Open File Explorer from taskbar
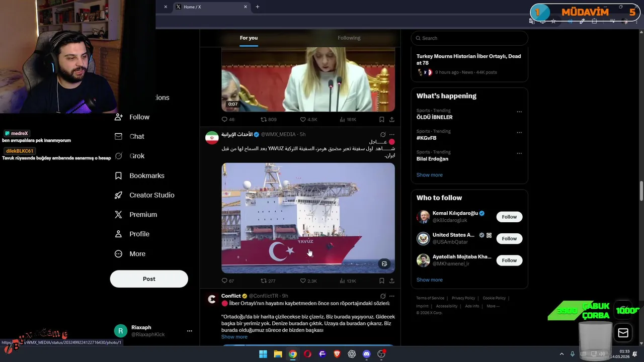The height and width of the screenshot is (362, 644). pyautogui.click(x=278, y=354)
